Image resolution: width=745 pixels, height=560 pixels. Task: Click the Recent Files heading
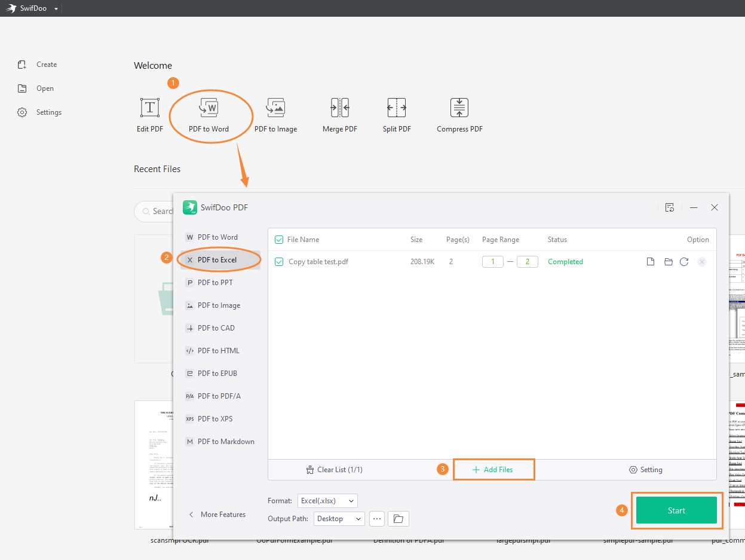157,169
